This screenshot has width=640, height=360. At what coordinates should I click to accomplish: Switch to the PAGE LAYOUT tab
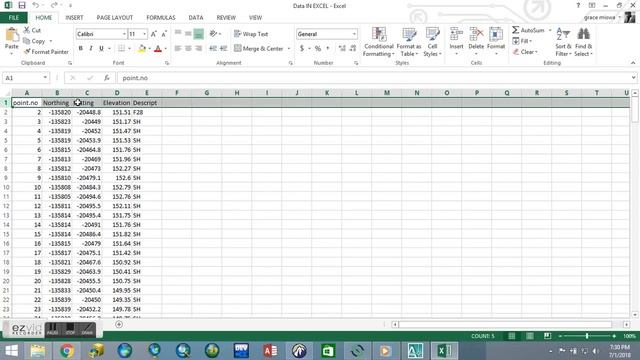click(x=115, y=18)
